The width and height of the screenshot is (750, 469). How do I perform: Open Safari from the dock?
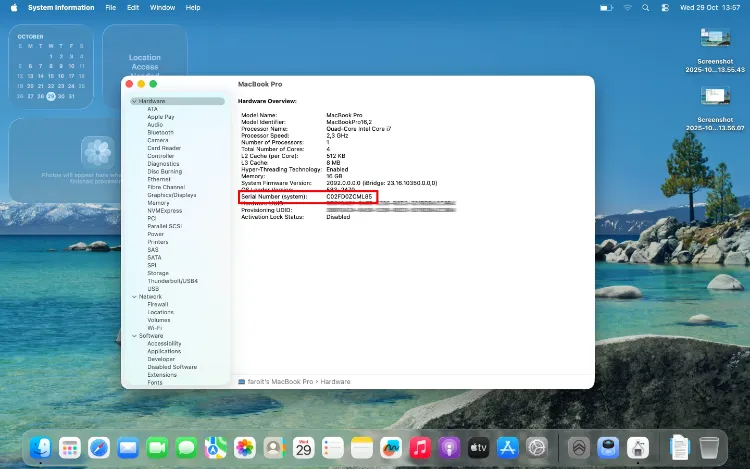[x=99, y=447]
